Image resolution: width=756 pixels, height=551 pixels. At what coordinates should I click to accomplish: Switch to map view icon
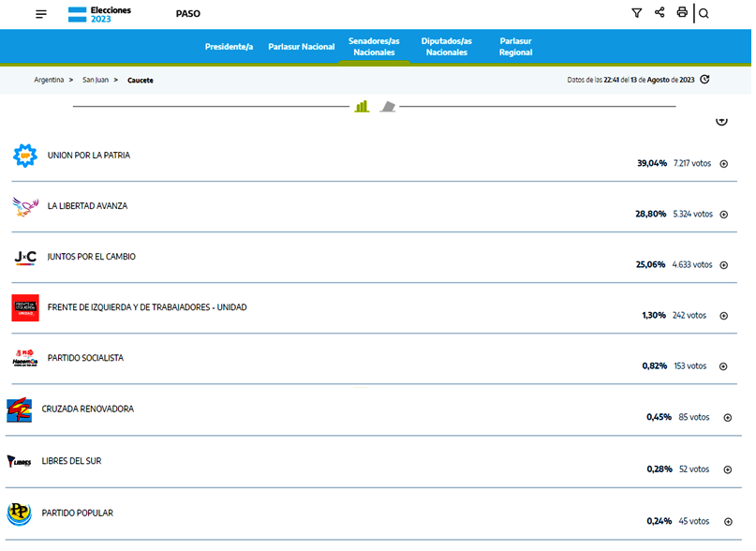click(387, 107)
